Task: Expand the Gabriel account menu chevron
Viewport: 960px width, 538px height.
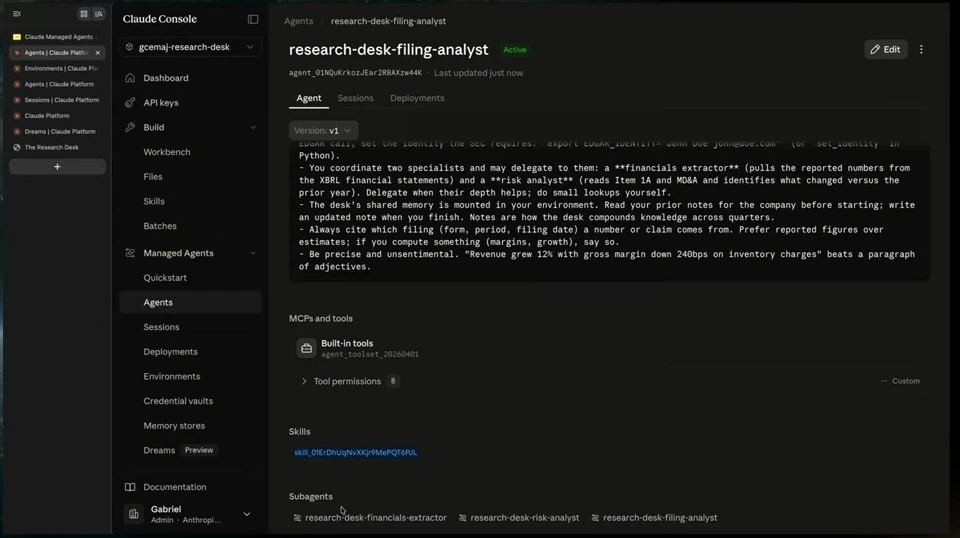Action: [247, 514]
